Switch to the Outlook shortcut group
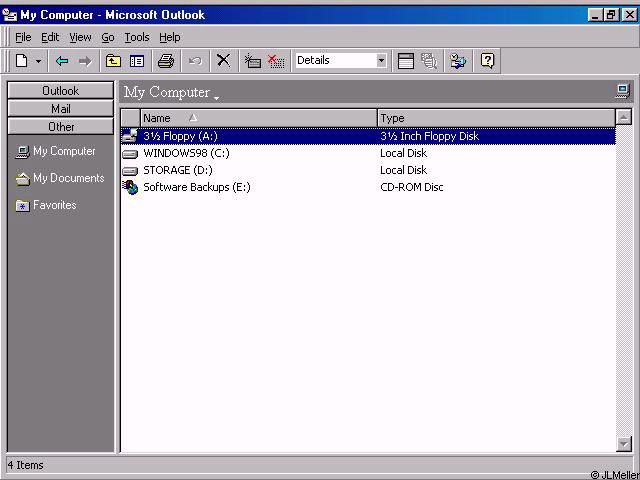This screenshot has height=480, width=640. click(60, 91)
